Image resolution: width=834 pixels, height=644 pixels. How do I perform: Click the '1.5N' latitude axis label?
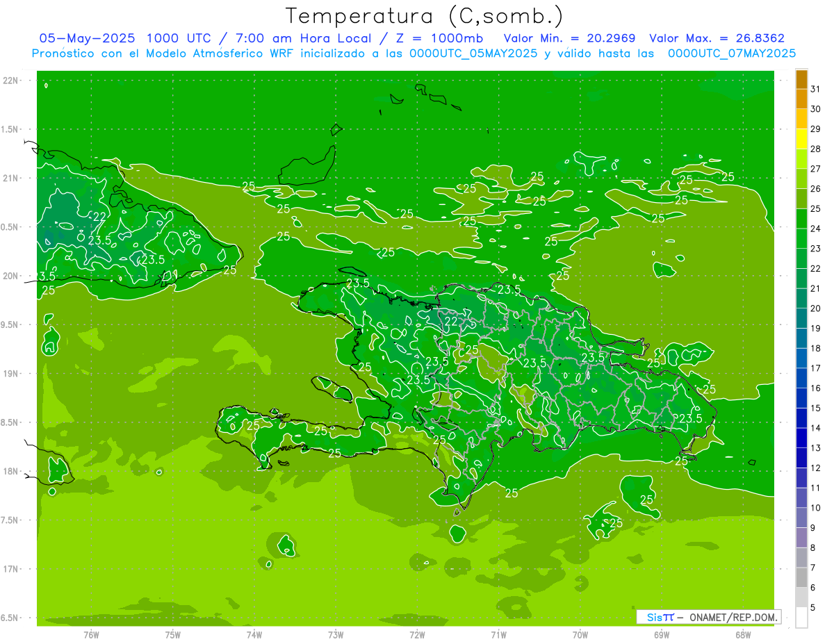(10, 129)
